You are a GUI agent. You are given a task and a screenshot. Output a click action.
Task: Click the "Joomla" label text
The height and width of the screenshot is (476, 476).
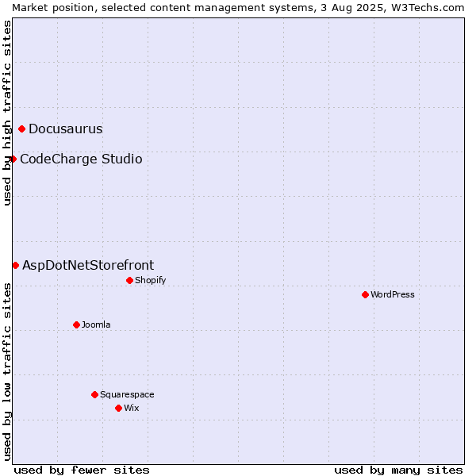coord(96,324)
